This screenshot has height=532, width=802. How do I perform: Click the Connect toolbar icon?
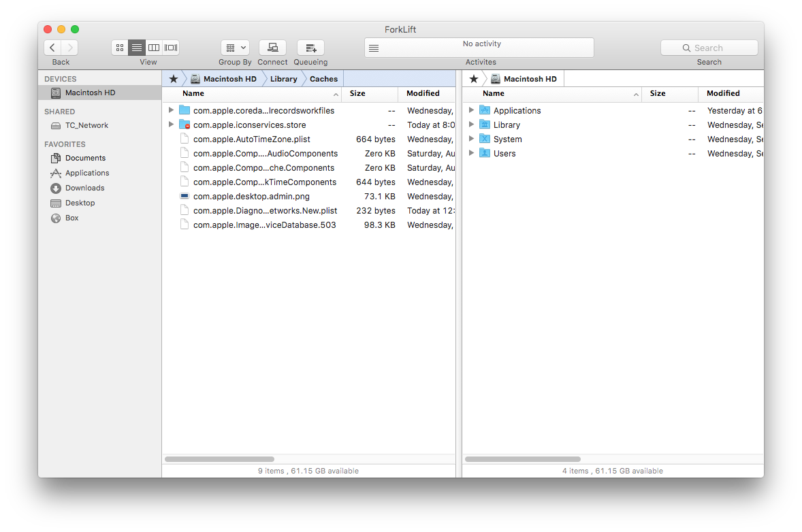pyautogui.click(x=272, y=48)
